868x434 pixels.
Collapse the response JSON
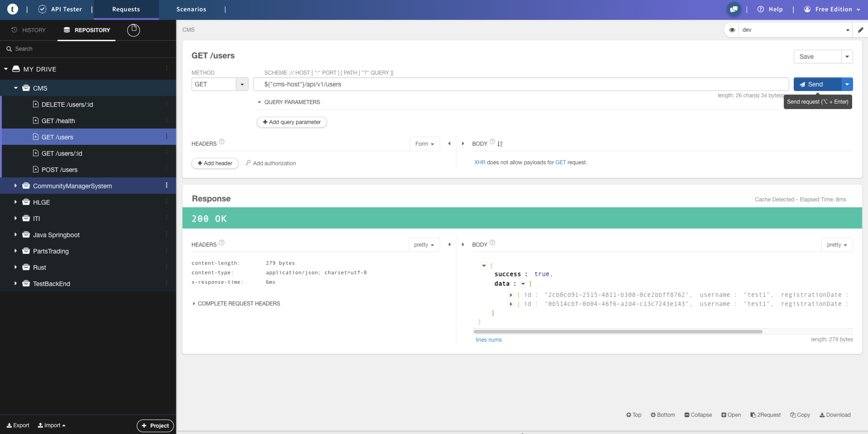tap(698, 415)
